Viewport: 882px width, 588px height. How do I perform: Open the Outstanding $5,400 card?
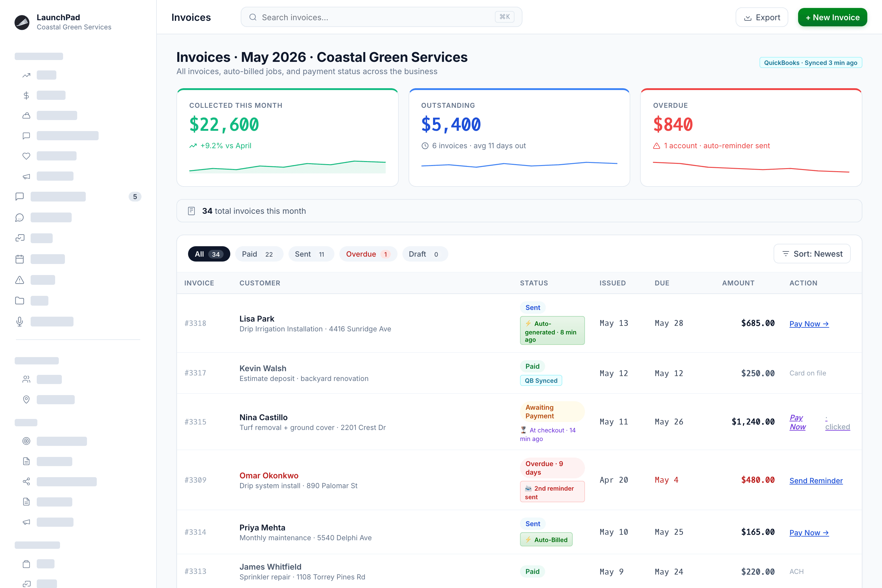point(519,138)
